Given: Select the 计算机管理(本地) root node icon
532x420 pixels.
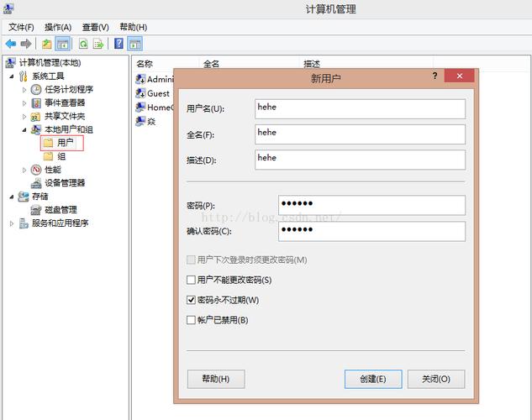Looking at the screenshot, I should pos(11,63).
